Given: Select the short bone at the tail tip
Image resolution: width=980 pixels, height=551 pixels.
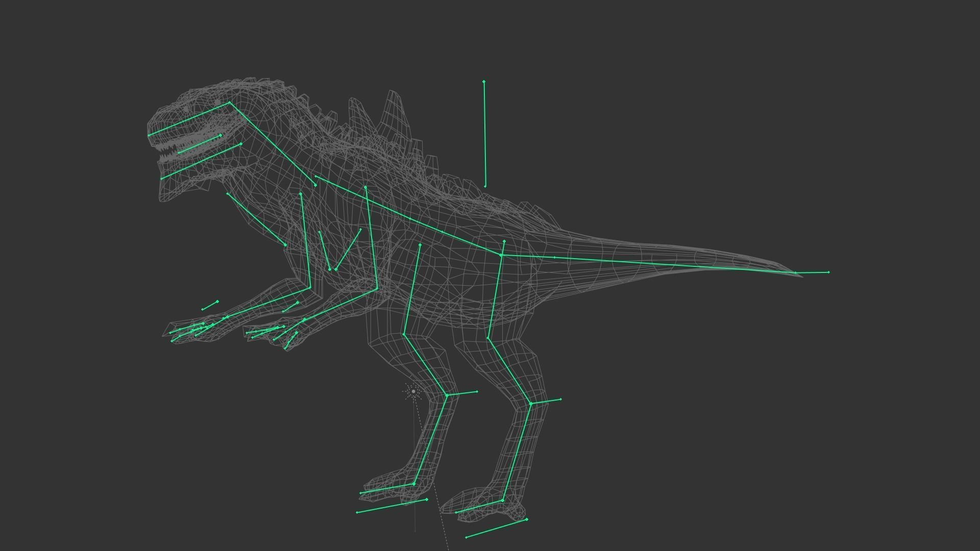Looking at the screenshot, I should click(x=812, y=272).
